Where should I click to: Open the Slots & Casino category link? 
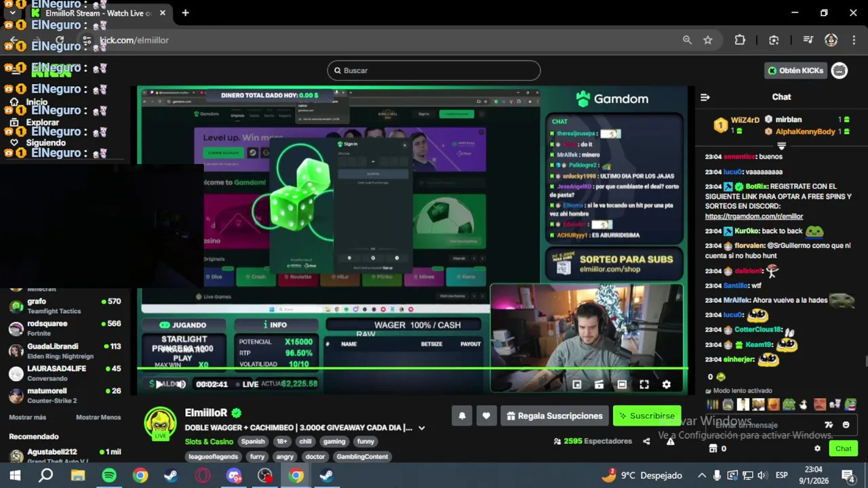(209, 441)
